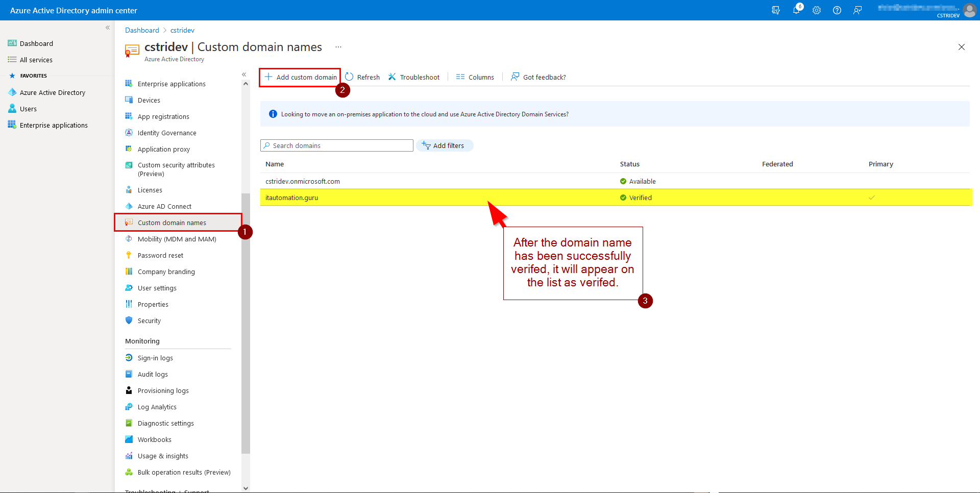This screenshot has width=980, height=493.
Task: Collapse the far-left navigation pane
Action: pos(108,28)
